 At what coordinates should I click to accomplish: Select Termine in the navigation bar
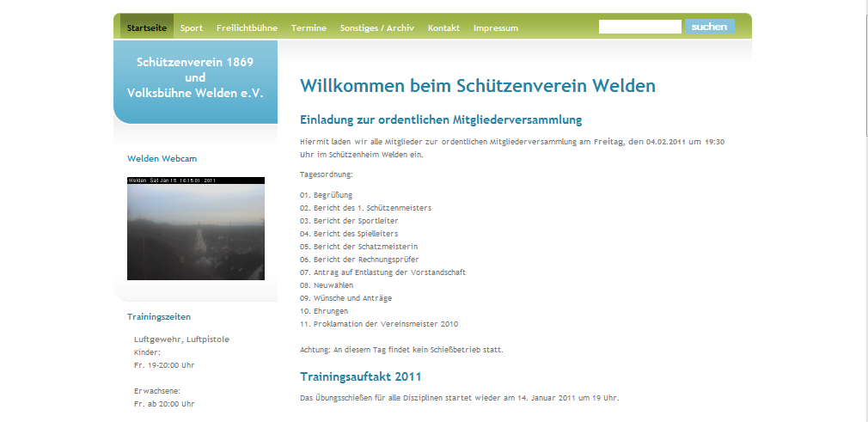309,28
